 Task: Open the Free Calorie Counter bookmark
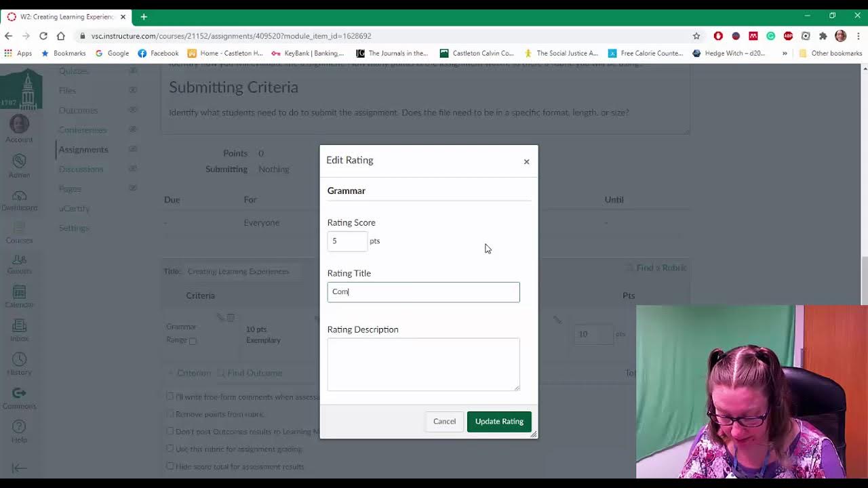[645, 53]
